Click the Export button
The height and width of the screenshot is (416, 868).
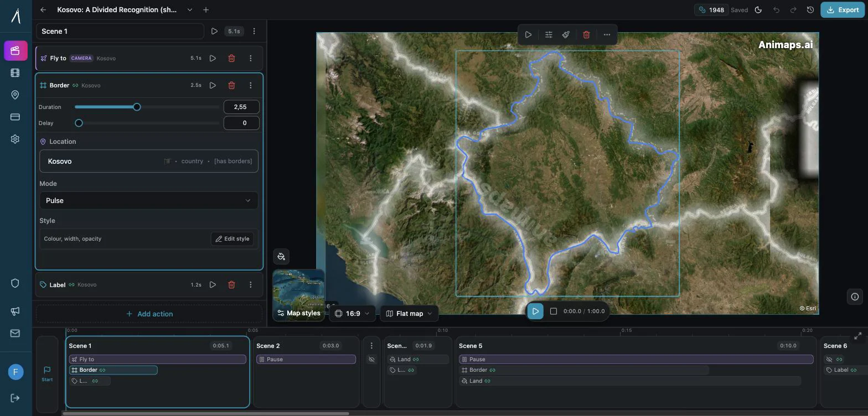coord(843,10)
